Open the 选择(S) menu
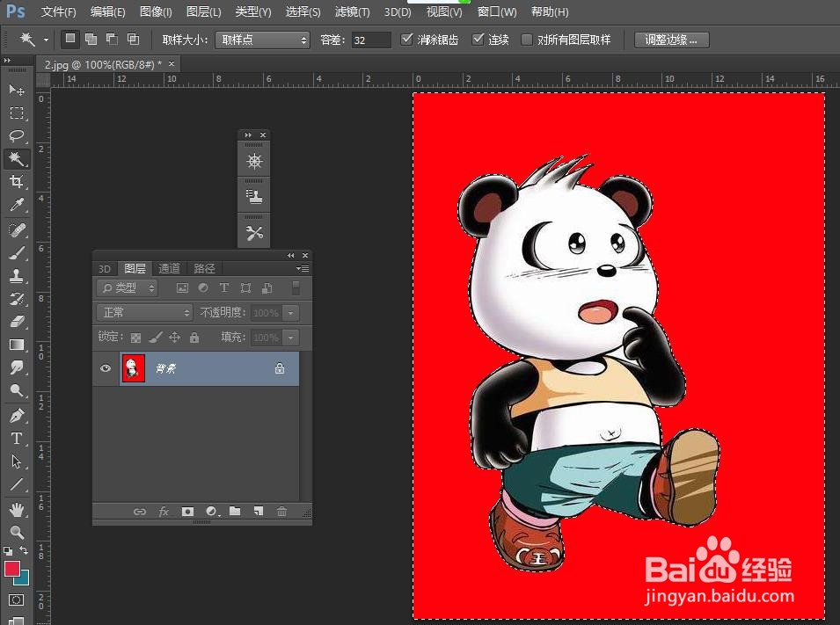The width and height of the screenshot is (840, 625). pyautogui.click(x=303, y=11)
